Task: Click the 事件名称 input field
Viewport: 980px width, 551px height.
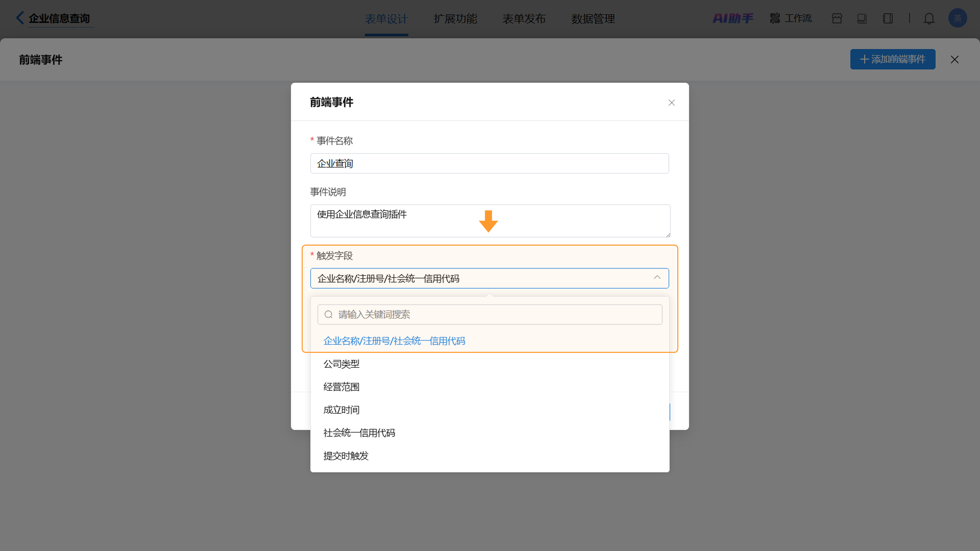Action: [489, 163]
